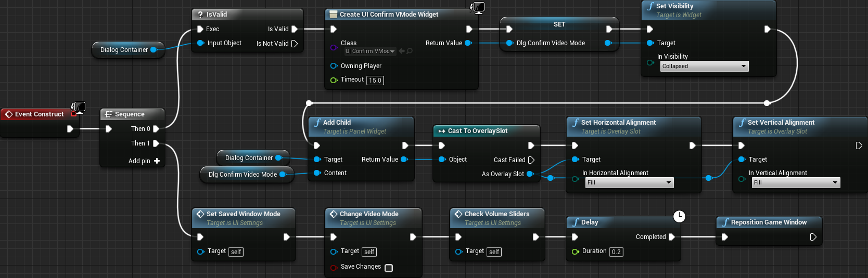Select the Change Video Mode node title
This screenshot has height=278, width=868.
(x=369, y=214)
